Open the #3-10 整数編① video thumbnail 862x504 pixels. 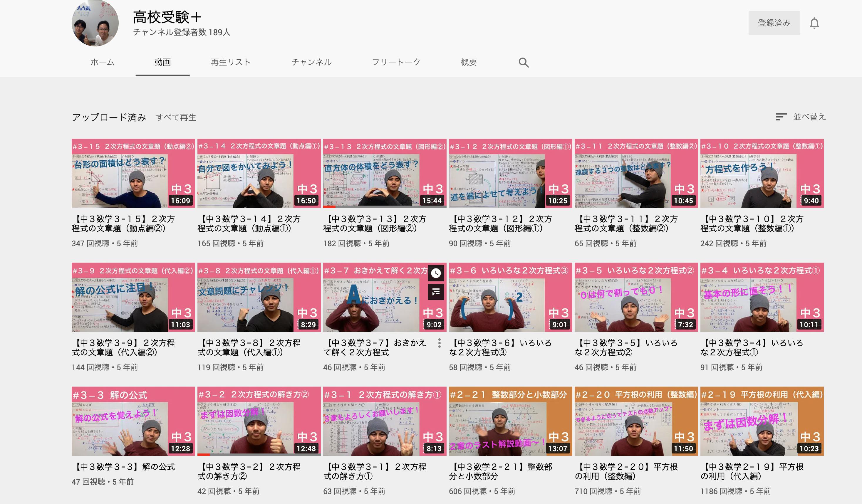pos(762,173)
